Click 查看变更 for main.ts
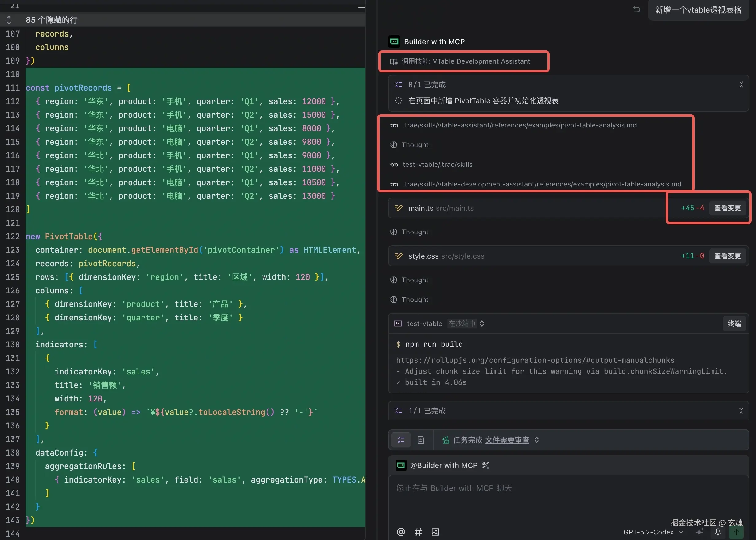 [727, 208]
